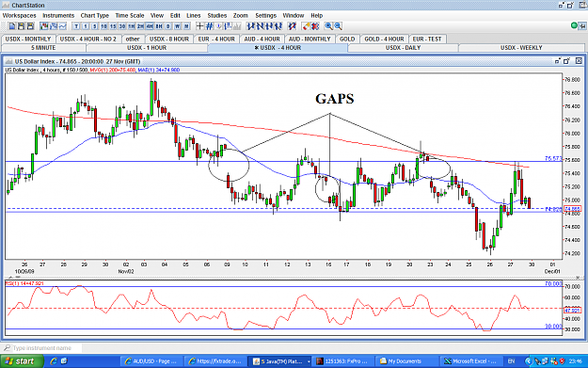Choose the weekly W time scale button
The image size is (588, 368).
pyautogui.click(x=178, y=26)
